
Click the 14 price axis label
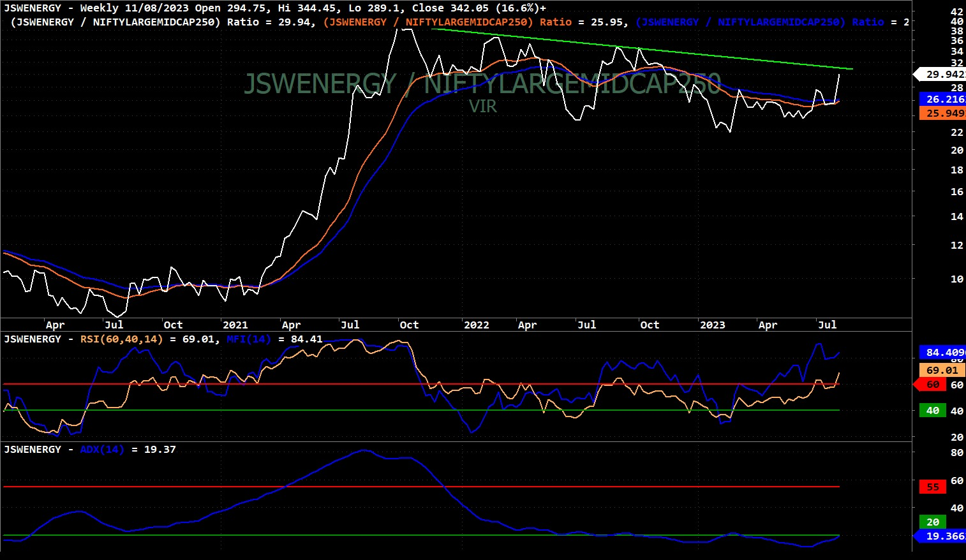pyautogui.click(x=957, y=217)
